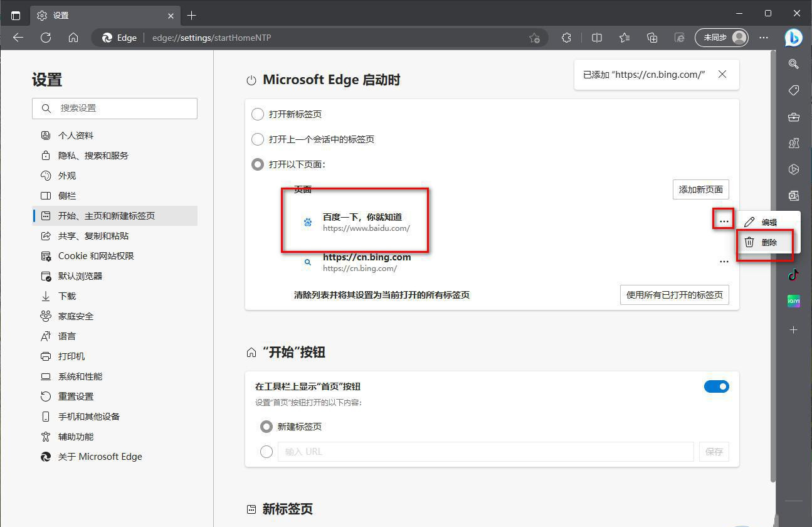Open more options for cn.bing.com
812x527 pixels.
tap(724, 262)
